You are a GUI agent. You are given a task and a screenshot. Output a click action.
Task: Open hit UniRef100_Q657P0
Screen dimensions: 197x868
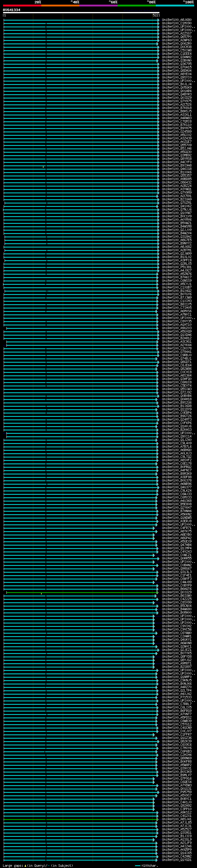click(177, 37)
